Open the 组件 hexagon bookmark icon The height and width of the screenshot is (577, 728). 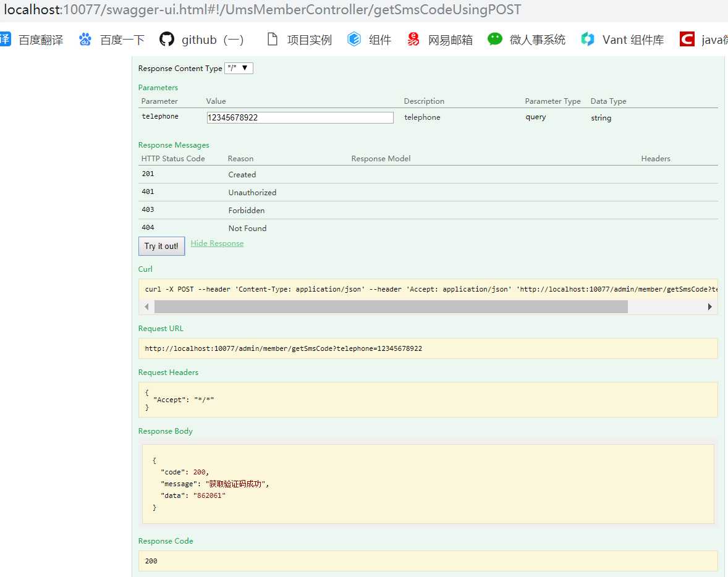click(353, 40)
